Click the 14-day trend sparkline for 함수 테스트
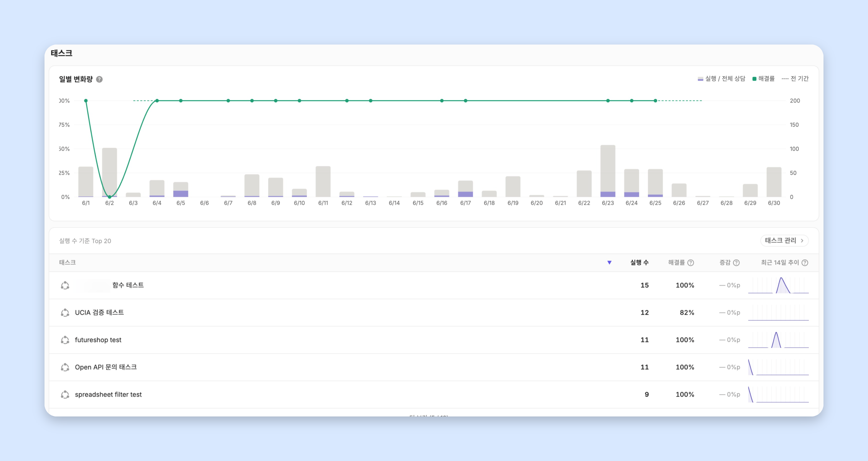The width and height of the screenshot is (868, 461). tap(778, 285)
